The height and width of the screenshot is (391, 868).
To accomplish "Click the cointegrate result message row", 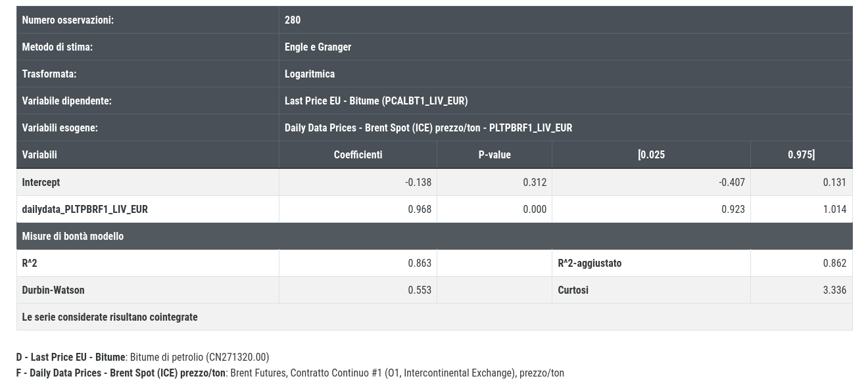I will [x=434, y=317].
